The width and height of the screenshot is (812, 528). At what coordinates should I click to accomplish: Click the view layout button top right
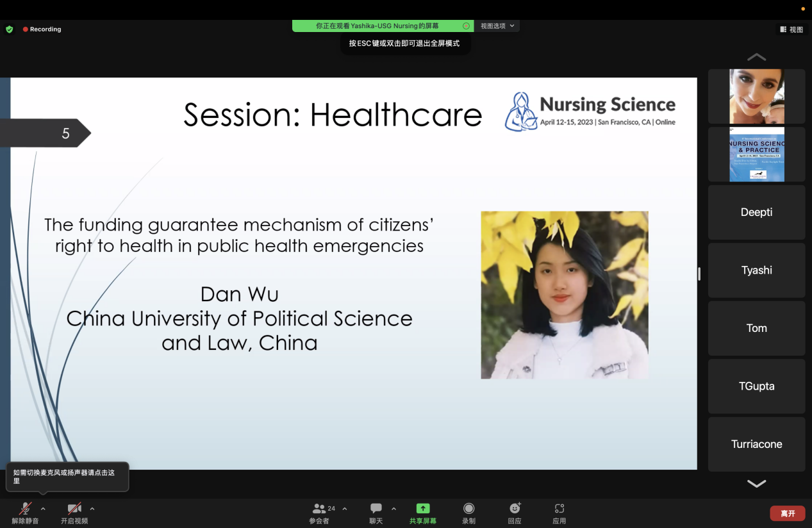point(791,29)
